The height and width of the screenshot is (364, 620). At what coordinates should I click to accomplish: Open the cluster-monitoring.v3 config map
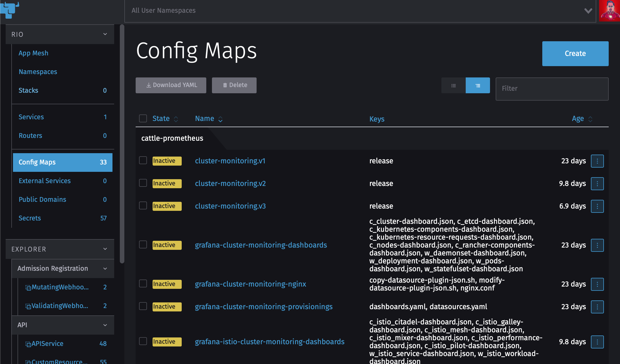coord(230,206)
